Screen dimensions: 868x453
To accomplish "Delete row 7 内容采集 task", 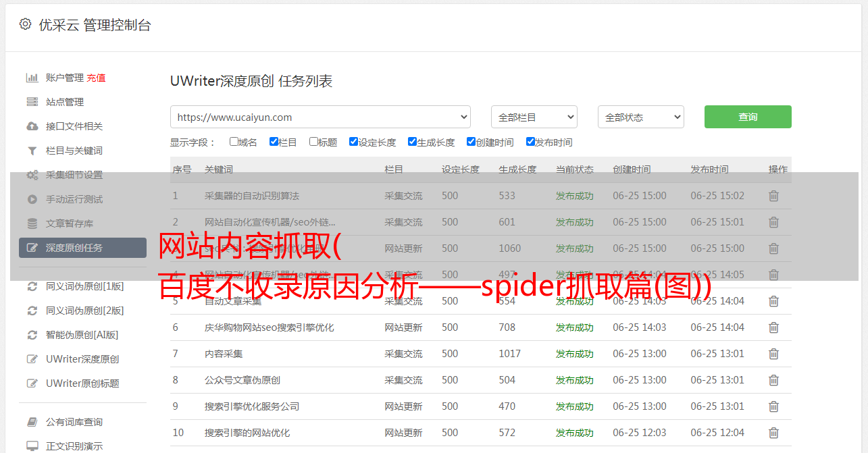I will coord(774,354).
